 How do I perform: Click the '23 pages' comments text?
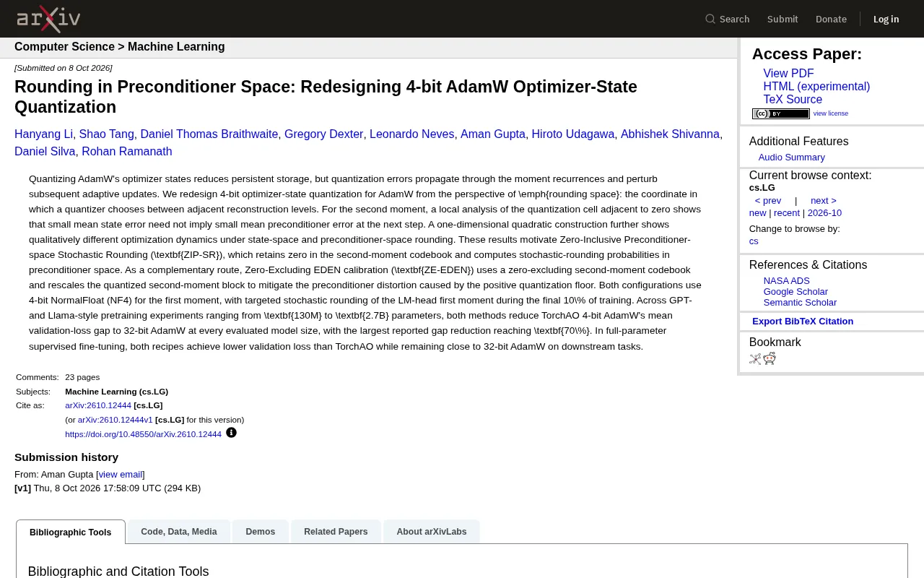[82, 377]
